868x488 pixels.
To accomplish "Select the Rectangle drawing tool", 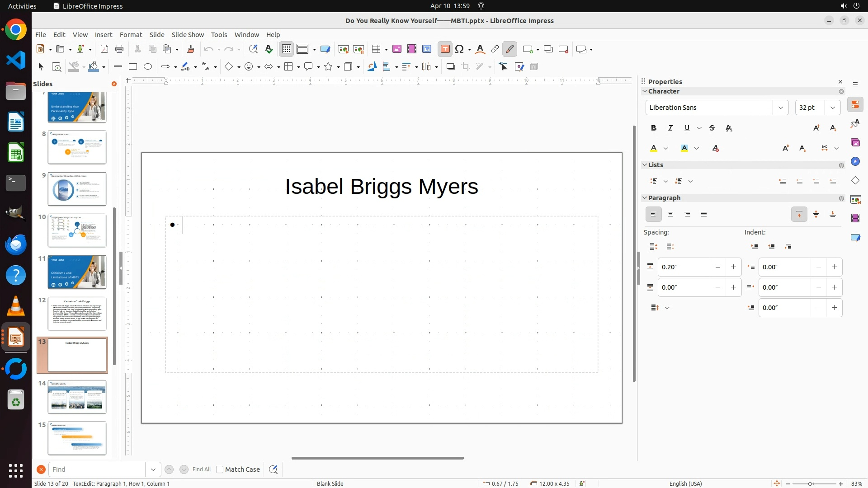I will pyautogui.click(x=133, y=67).
